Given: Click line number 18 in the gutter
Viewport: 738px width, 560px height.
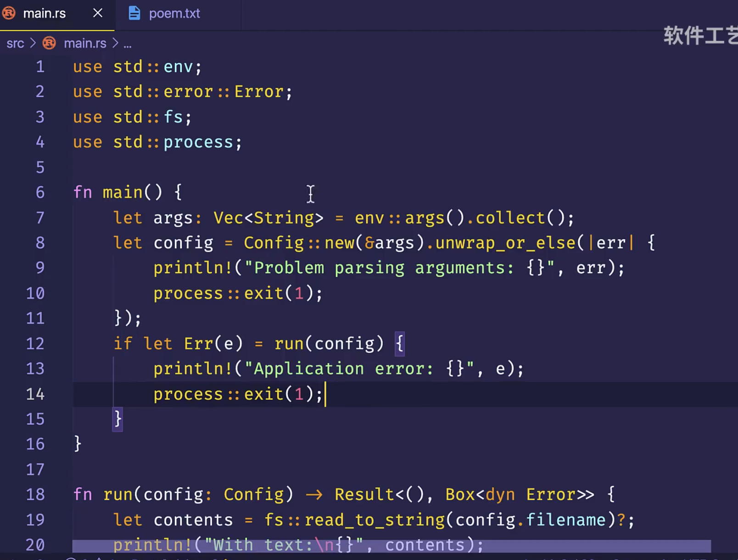Looking at the screenshot, I should tap(35, 494).
